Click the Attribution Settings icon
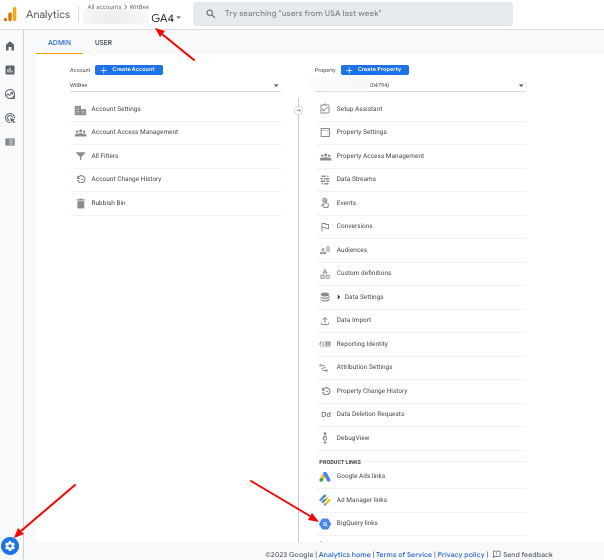 coord(324,368)
